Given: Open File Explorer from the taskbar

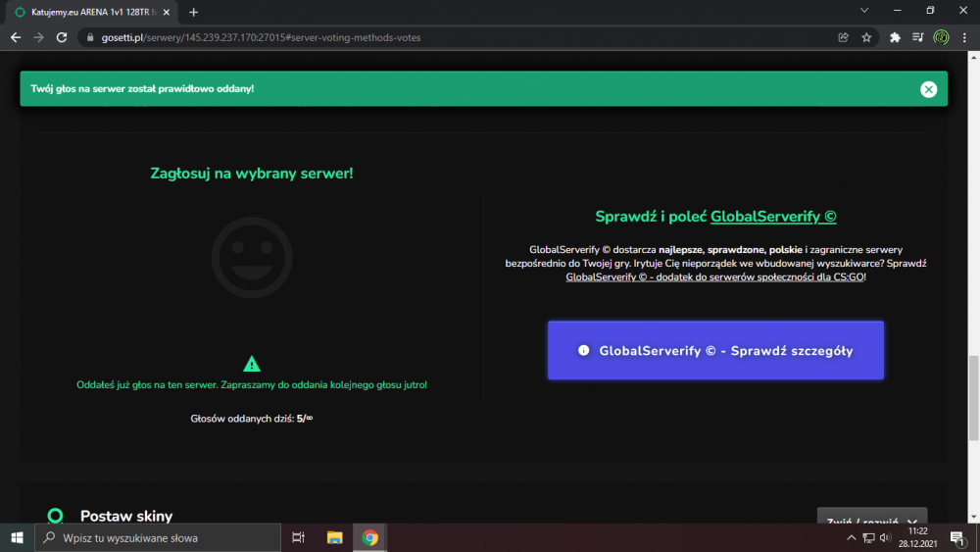Looking at the screenshot, I should click(334, 537).
